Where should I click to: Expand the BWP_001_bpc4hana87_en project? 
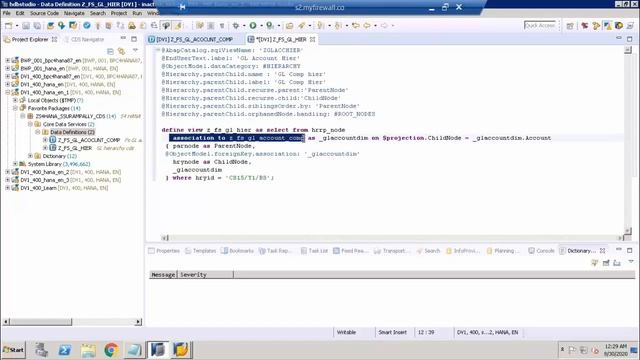pyautogui.click(x=7, y=60)
